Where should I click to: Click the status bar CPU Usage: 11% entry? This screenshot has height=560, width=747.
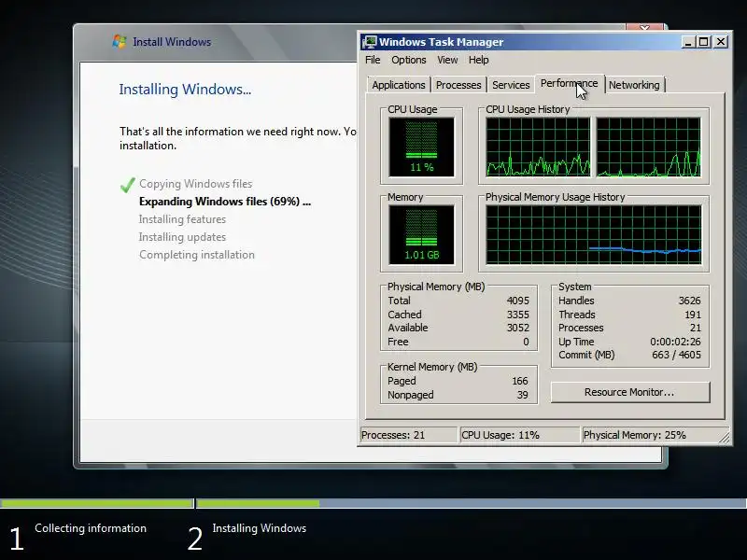(x=520, y=435)
